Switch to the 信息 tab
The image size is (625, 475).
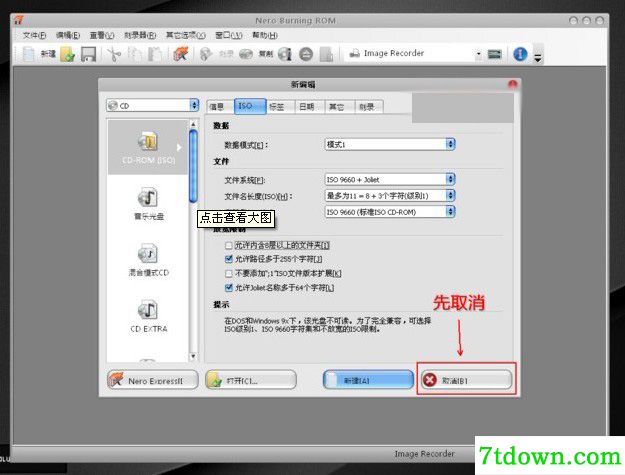click(x=220, y=106)
